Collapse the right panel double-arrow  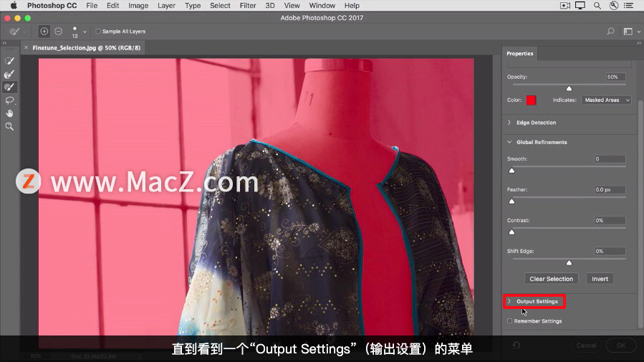pos(639,43)
